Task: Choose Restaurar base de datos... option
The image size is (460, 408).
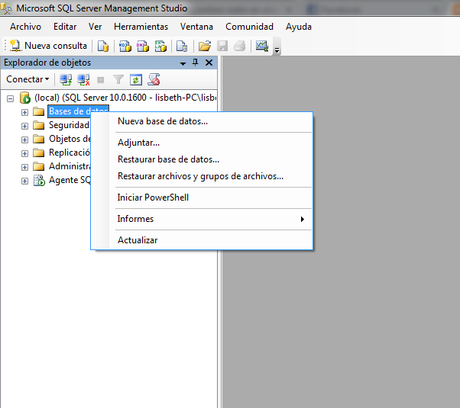Action: click(202, 159)
